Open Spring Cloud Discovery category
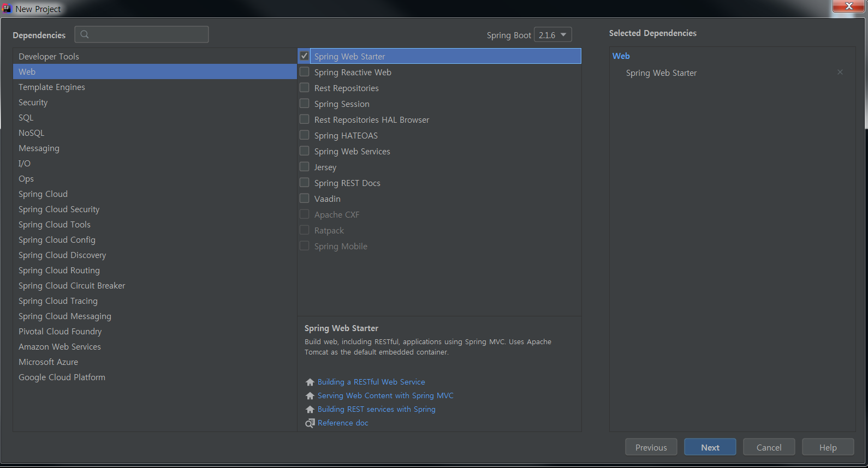868x468 pixels. point(155,255)
